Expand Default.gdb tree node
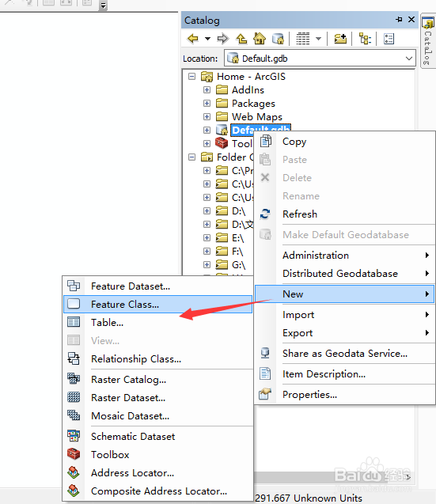The width and height of the screenshot is (436, 504). pyautogui.click(x=207, y=131)
